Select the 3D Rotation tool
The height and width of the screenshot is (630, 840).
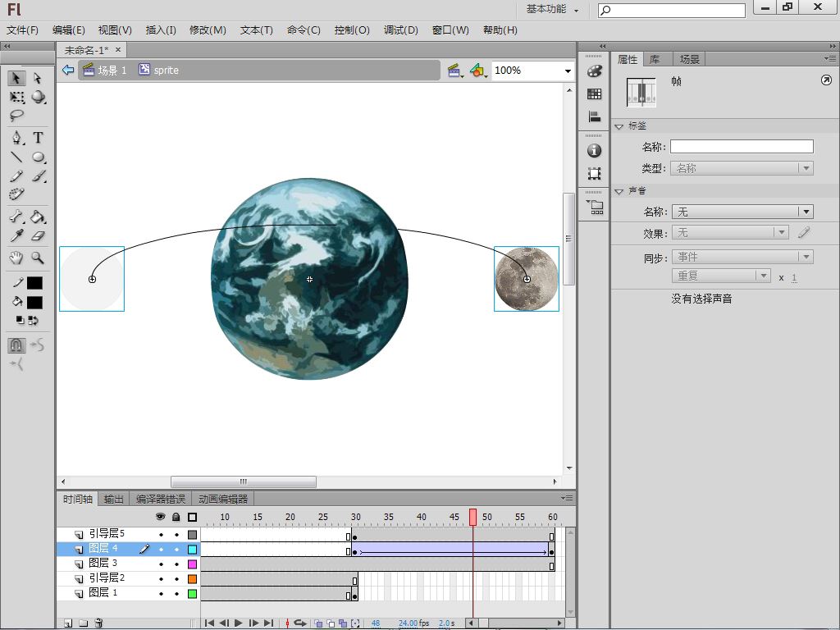(x=38, y=97)
